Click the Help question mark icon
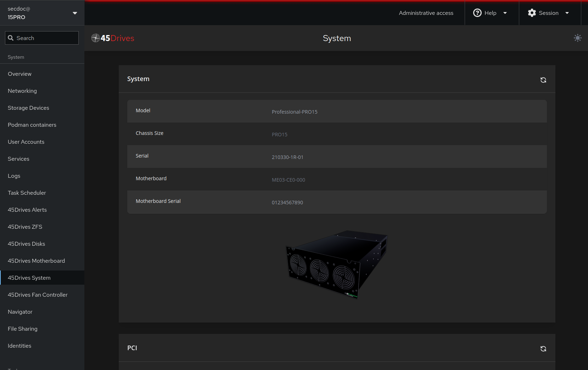Image resolution: width=588 pixels, height=370 pixels. (x=477, y=13)
